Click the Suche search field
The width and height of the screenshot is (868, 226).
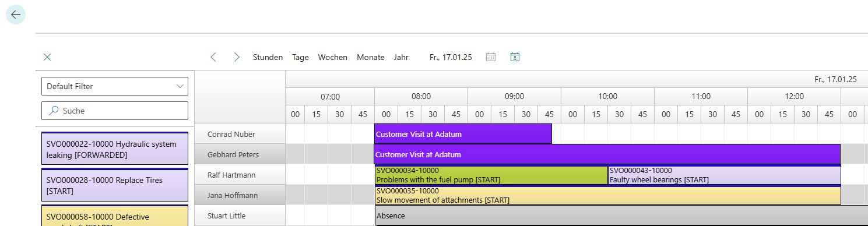(x=115, y=111)
